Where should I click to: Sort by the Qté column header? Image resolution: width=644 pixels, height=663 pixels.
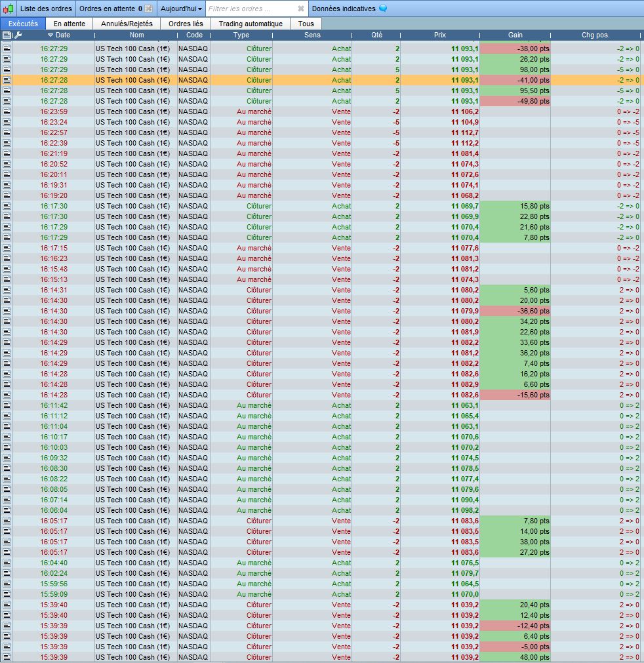click(376, 35)
